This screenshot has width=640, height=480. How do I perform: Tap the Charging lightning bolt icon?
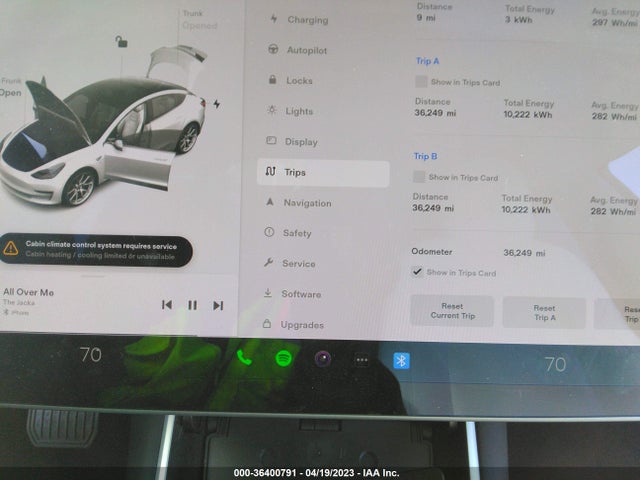(x=274, y=19)
